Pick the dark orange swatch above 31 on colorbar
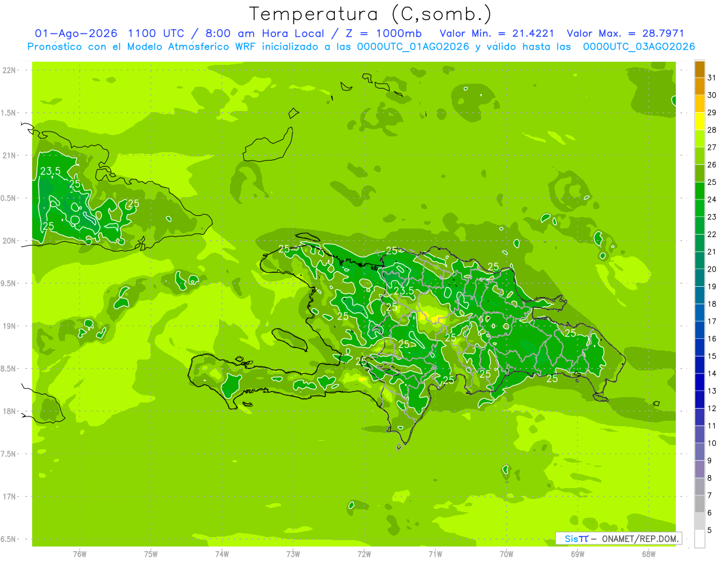This screenshot has height=562, width=728. point(699,69)
